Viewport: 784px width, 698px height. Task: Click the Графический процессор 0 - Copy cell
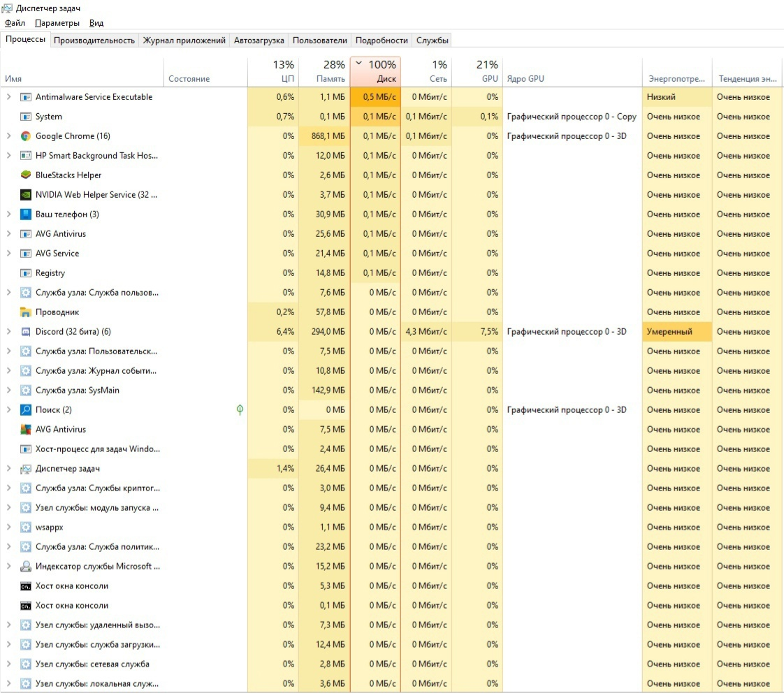coord(572,117)
